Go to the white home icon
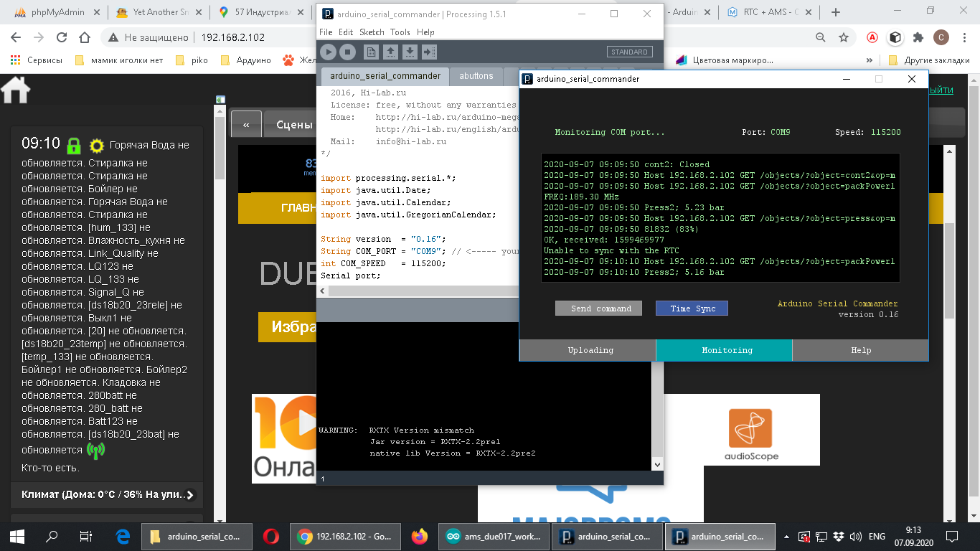The image size is (980, 551). tap(16, 90)
